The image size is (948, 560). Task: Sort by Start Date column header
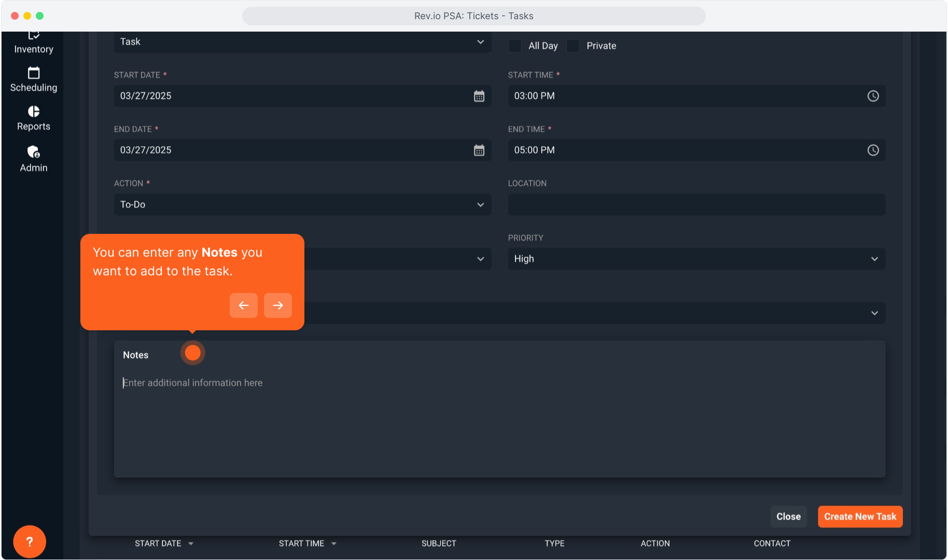[x=158, y=543]
